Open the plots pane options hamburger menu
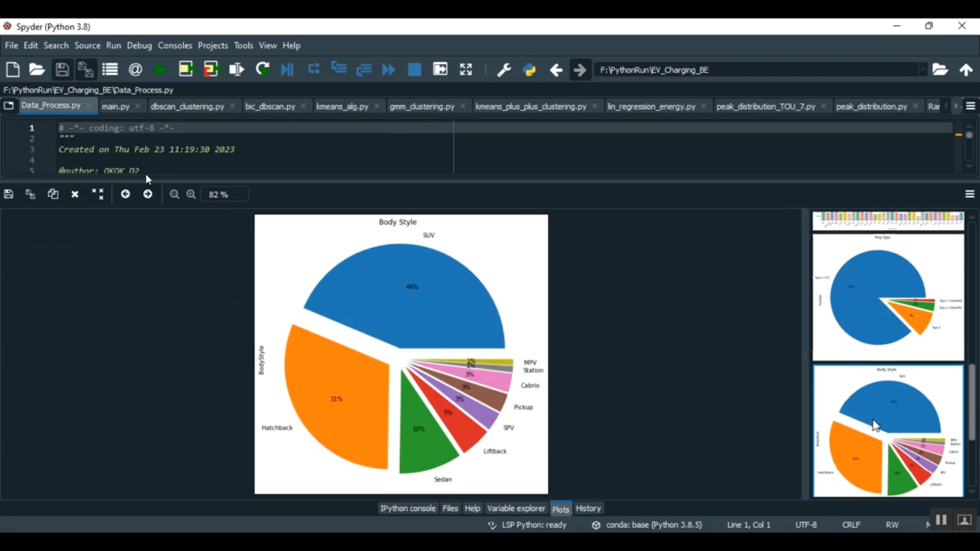 pyautogui.click(x=970, y=195)
